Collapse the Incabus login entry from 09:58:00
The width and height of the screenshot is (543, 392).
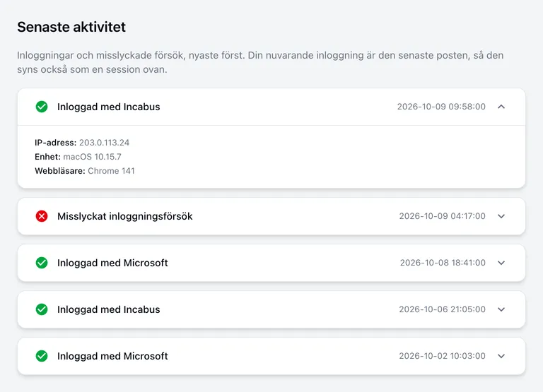[501, 107]
